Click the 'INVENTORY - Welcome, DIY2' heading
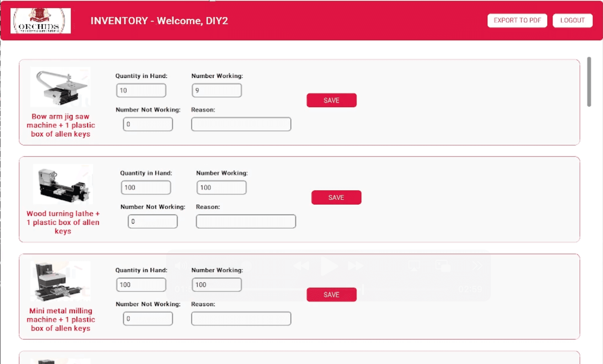 (x=159, y=21)
